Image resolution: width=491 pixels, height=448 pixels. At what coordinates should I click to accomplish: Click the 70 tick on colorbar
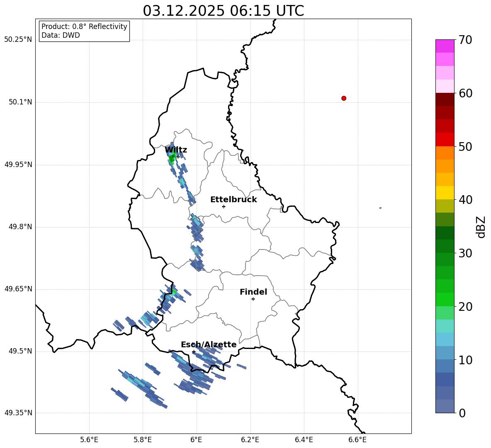465,40
